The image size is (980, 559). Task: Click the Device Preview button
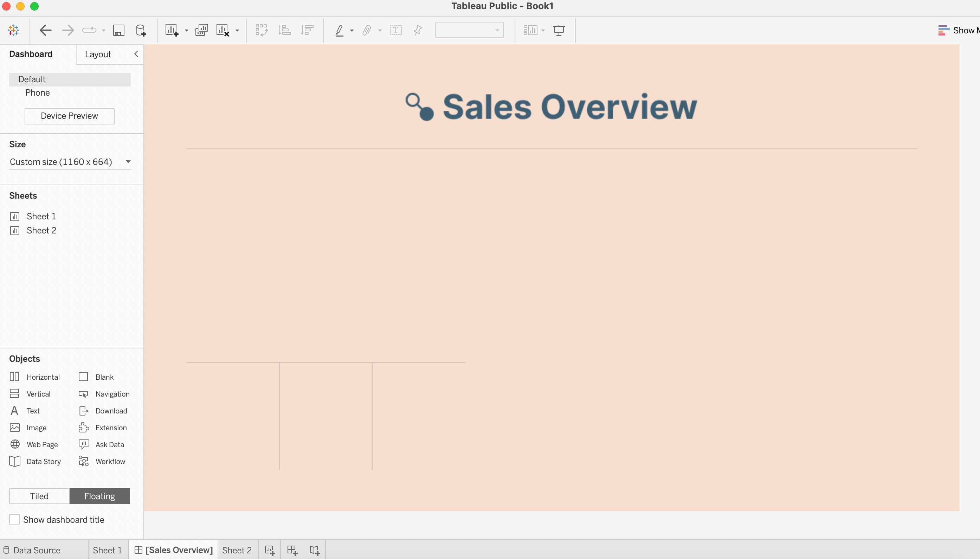tap(70, 116)
